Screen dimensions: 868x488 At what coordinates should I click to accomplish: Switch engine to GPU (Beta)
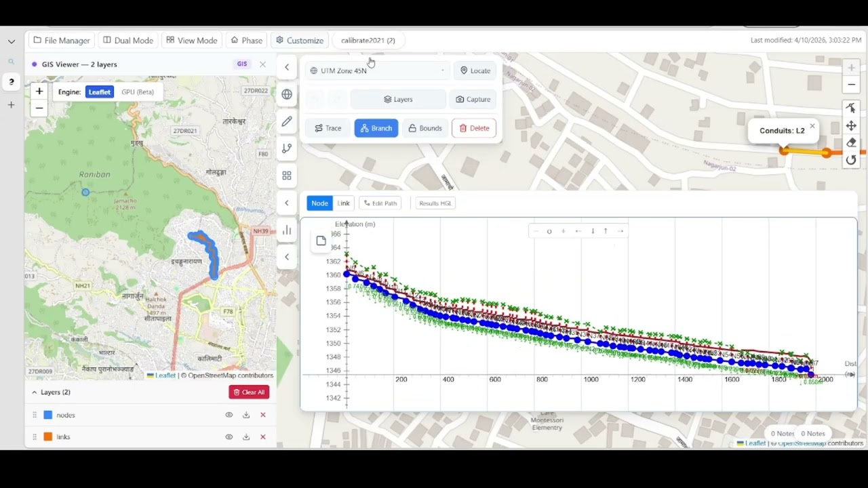[x=138, y=91]
